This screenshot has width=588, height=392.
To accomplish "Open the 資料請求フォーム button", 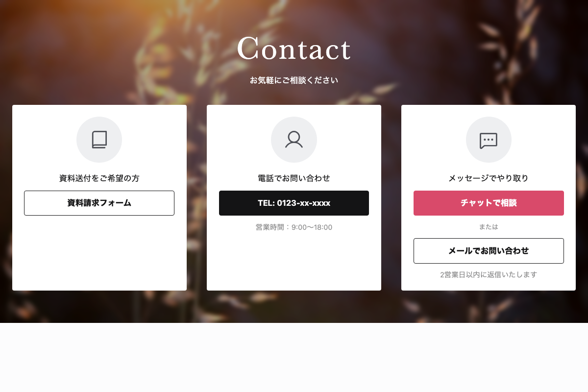I will click(x=99, y=203).
